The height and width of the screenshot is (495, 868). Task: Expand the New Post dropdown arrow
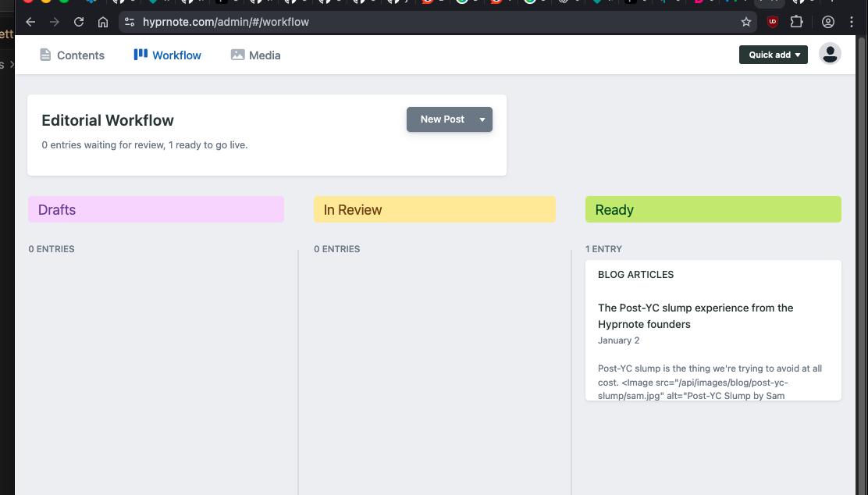[x=482, y=119]
